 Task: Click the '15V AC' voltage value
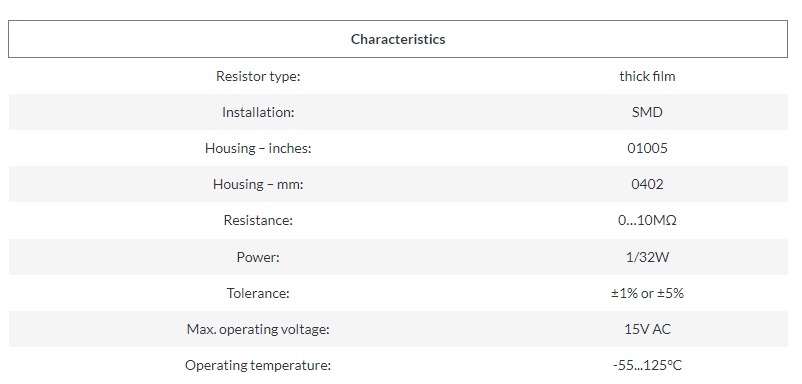click(647, 329)
